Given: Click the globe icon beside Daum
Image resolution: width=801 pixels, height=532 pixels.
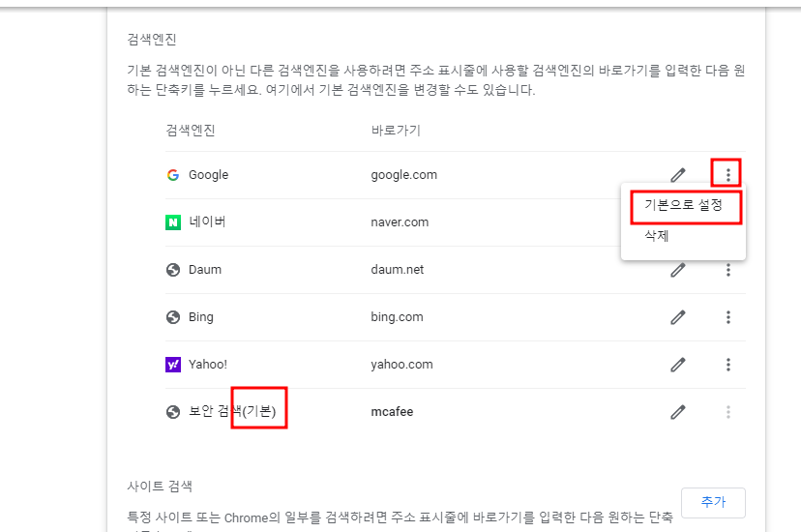Looking at the screenshot, I should click(x=173, y=270).
